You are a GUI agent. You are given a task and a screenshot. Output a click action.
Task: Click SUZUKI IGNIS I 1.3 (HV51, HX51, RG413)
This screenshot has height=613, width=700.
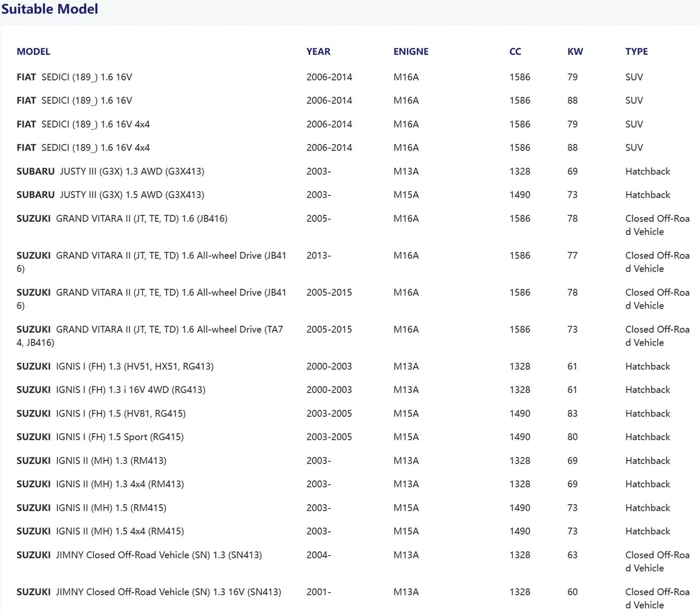pos(115,366)
